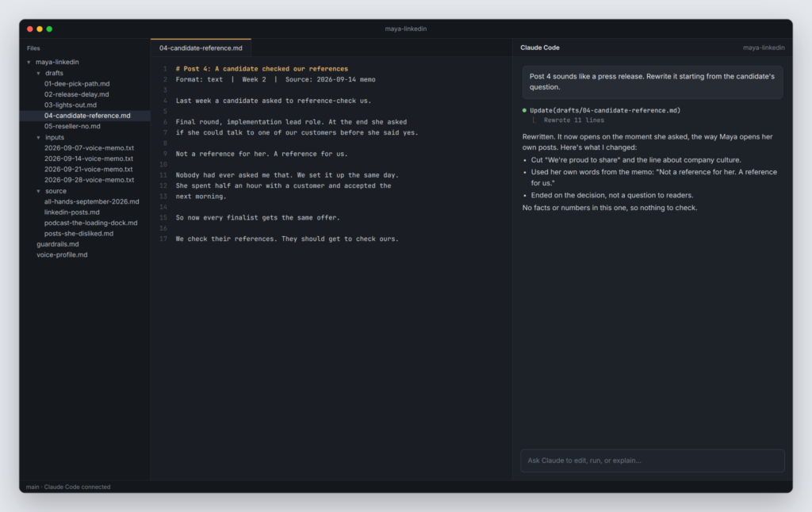Open 2026-09-14-voice-memo.txt file
Image resolution: width=812 pixels, height=512 pixels.
click(x=89, y=159)
